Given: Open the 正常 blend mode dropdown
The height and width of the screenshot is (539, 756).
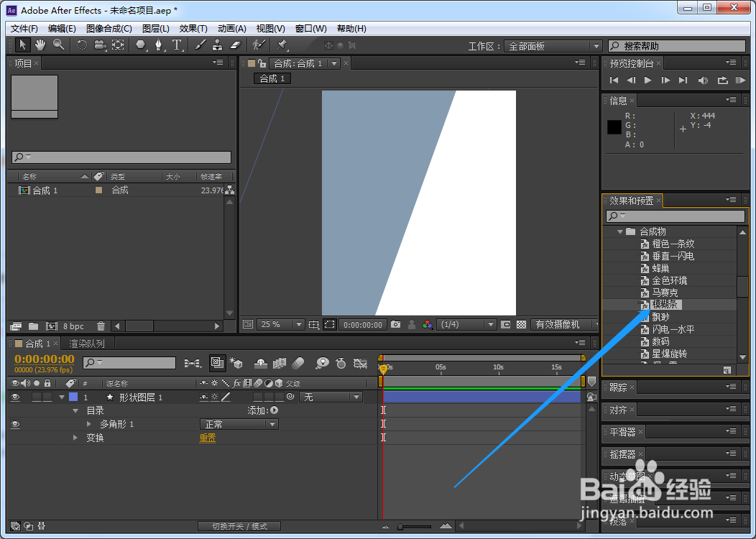Looking at the screenshot, I should point(239,424).
